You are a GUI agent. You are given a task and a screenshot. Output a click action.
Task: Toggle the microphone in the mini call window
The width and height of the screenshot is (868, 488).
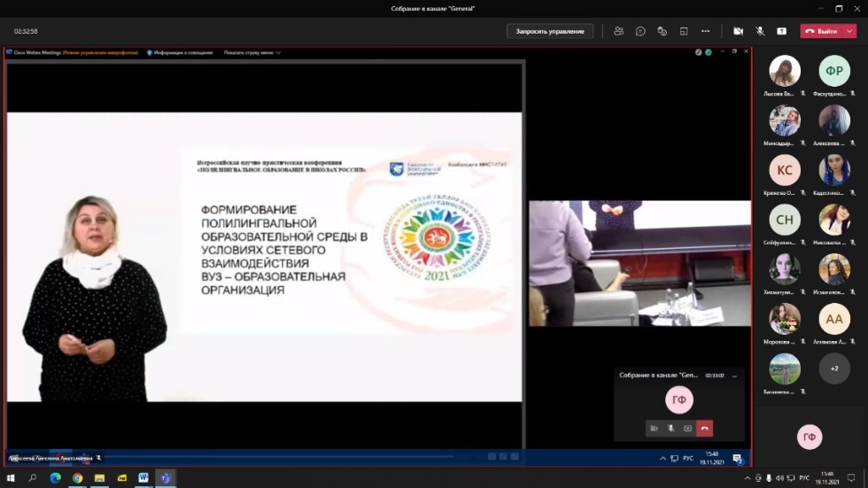(670, 429)
